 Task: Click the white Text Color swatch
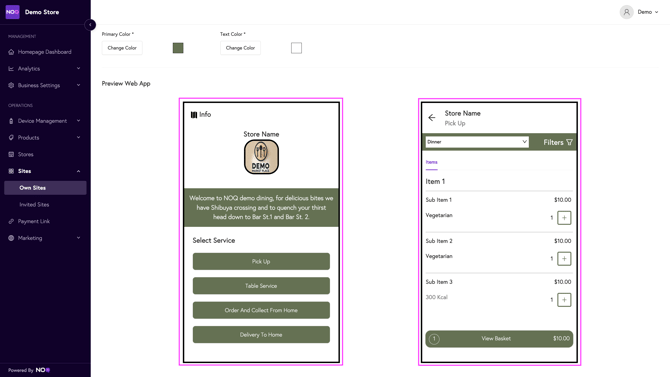(296, 48)
